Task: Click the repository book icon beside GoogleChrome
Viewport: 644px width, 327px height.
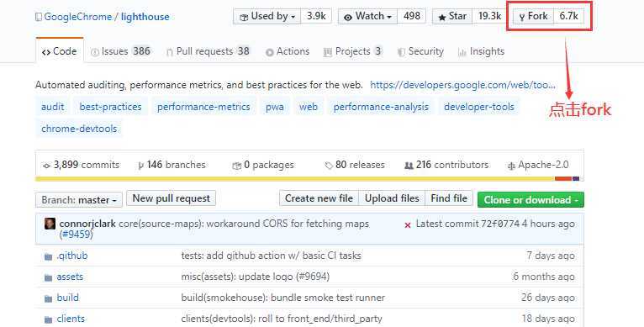Action: tap(38, 18)
